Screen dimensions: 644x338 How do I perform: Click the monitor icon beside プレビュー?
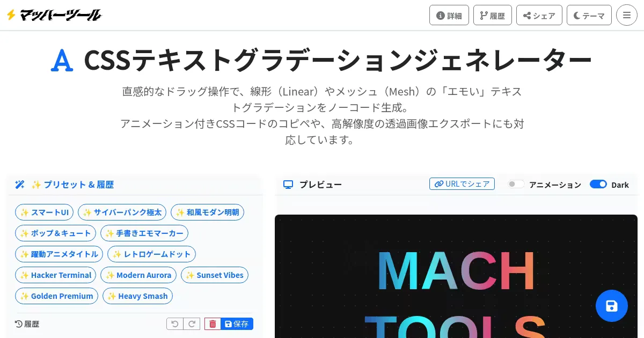click(x=288, y=185)
